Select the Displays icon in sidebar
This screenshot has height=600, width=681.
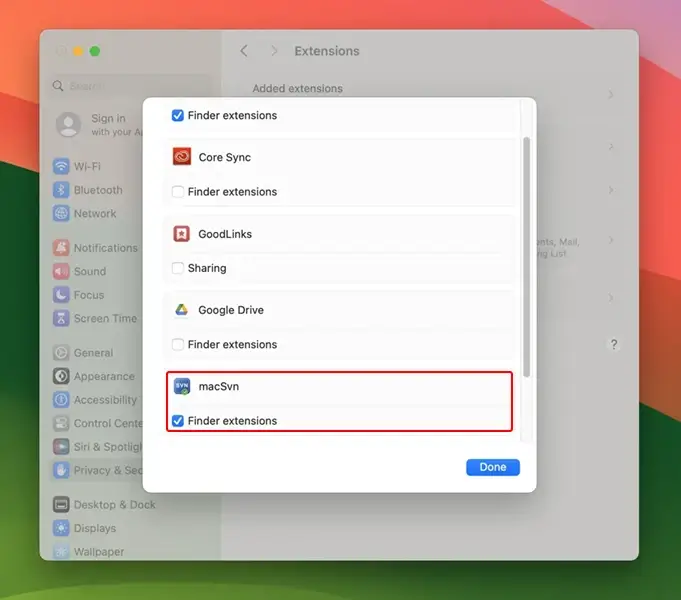tap(61, 528)
